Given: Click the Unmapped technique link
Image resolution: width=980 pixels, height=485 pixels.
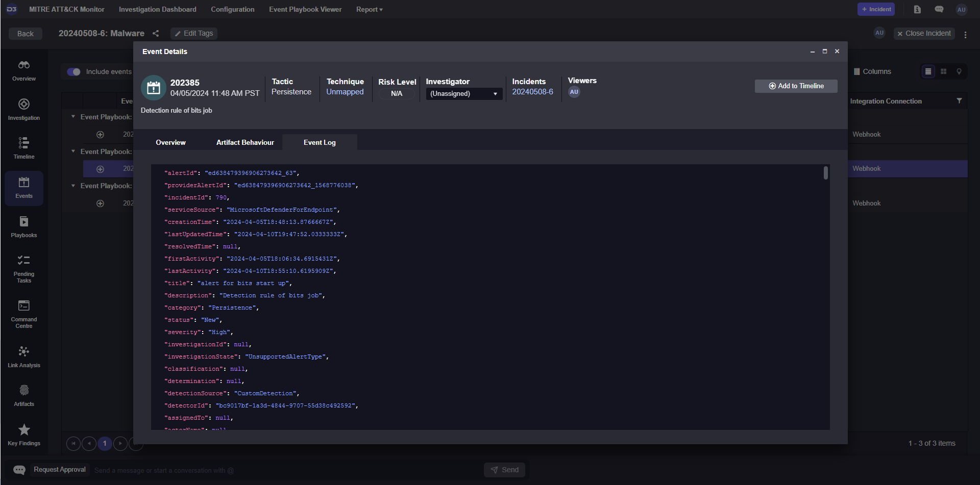Looking at the screenshot, I should point(345,92).
